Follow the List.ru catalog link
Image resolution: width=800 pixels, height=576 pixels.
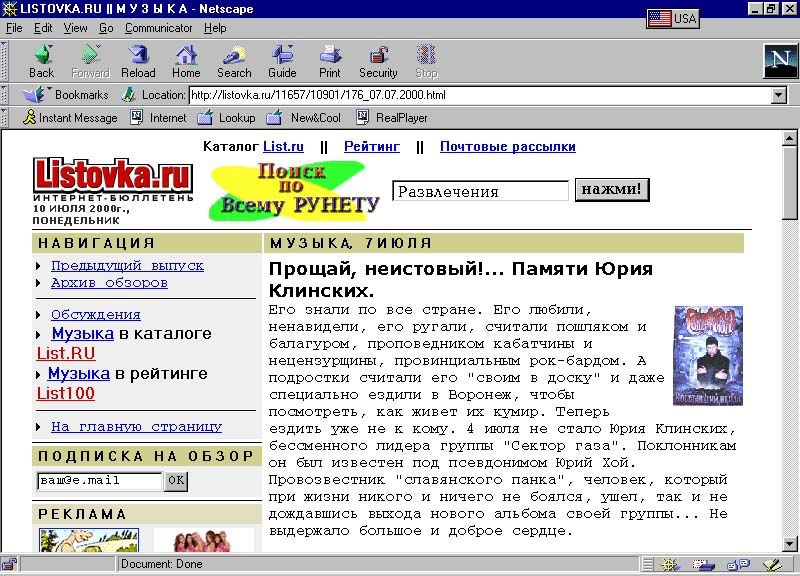pos(283,146)
